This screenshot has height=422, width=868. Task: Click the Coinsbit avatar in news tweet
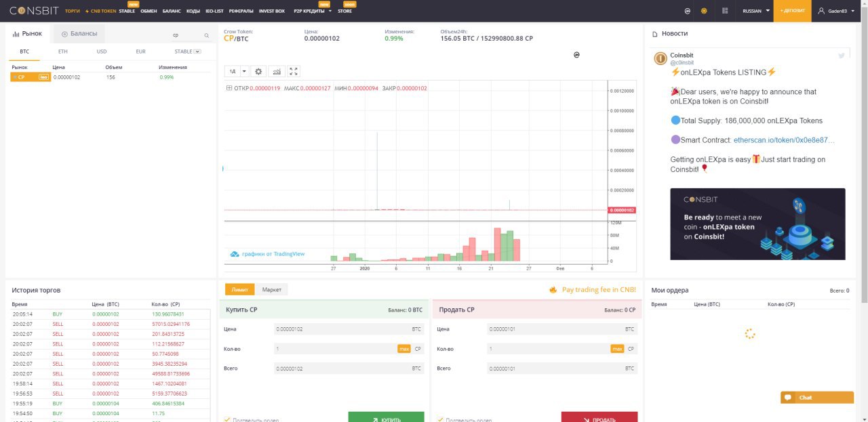660,58
